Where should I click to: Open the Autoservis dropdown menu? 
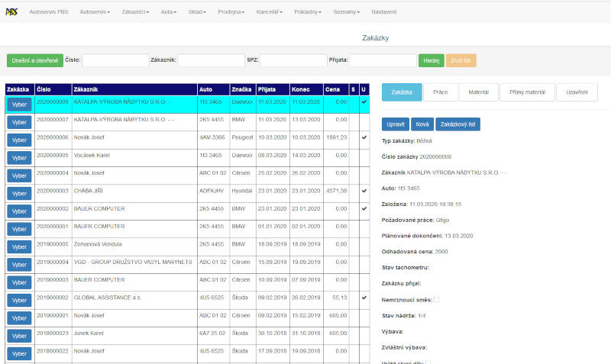[x=95, y=12]
